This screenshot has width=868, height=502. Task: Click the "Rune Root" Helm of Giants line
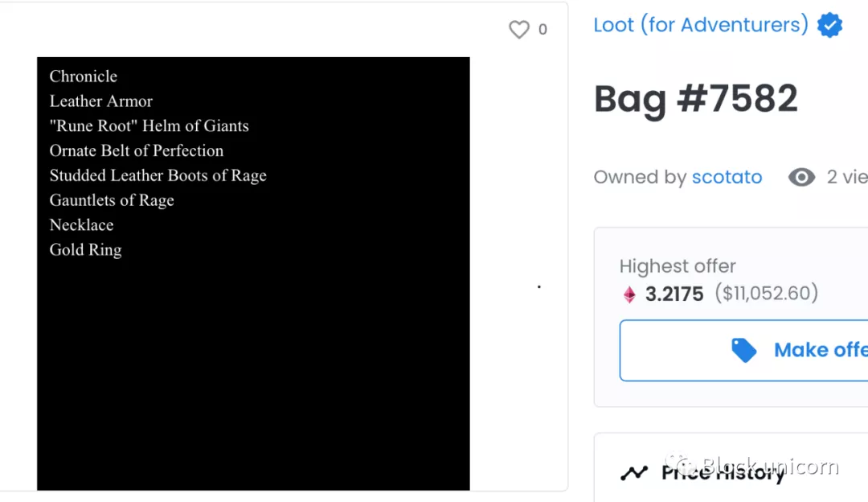coord(149,126)
